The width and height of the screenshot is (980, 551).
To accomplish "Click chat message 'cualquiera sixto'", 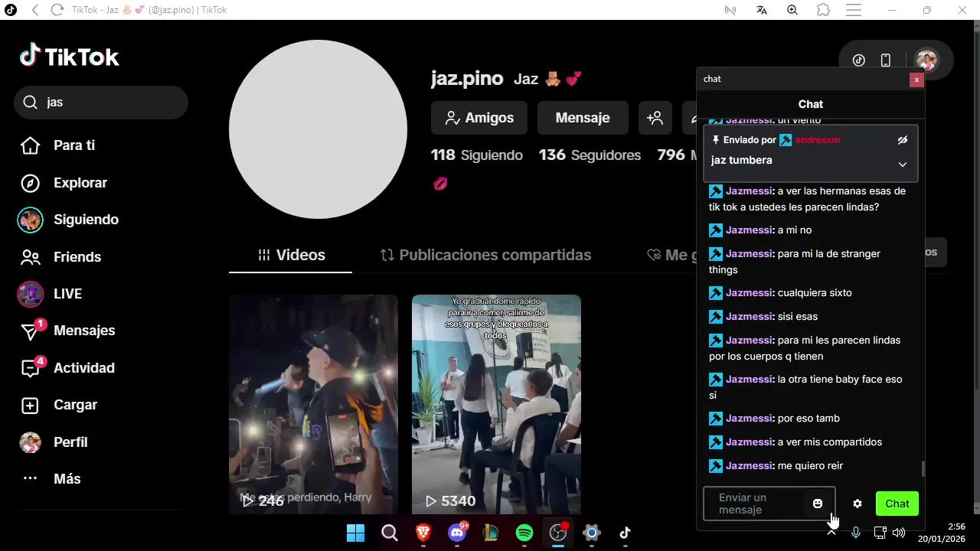I will (815, 293).
